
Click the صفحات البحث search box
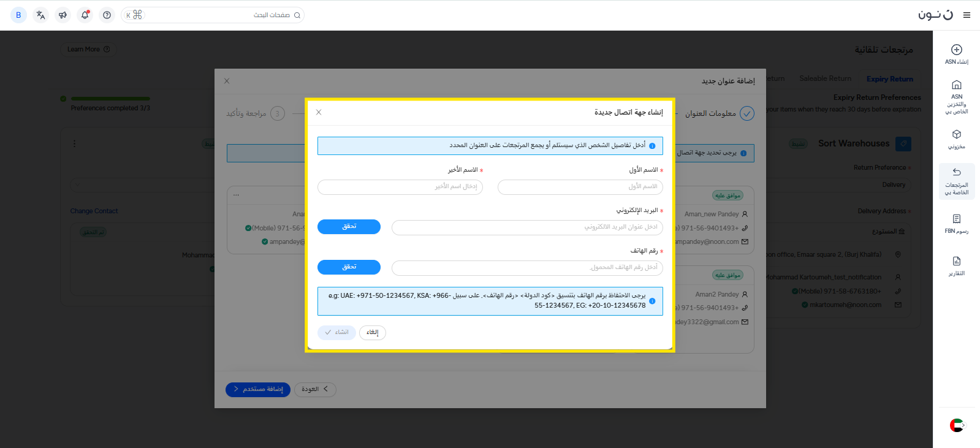[213, 15]
